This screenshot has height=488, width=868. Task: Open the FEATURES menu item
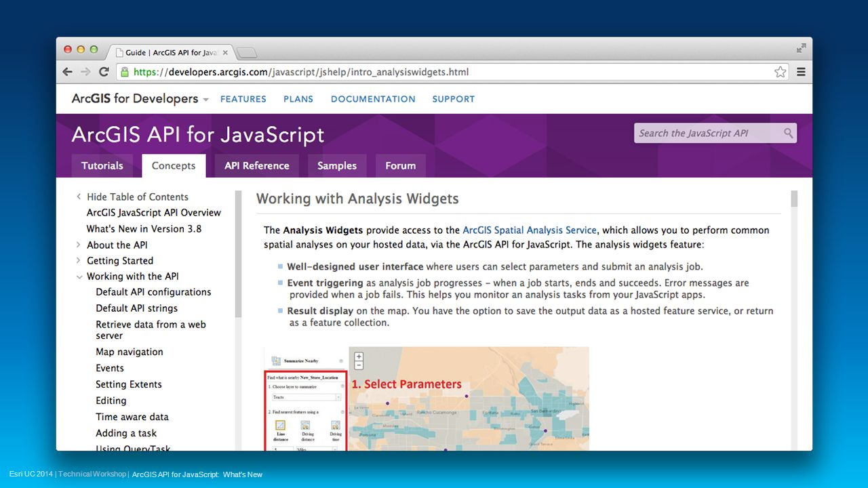point(243,99)
